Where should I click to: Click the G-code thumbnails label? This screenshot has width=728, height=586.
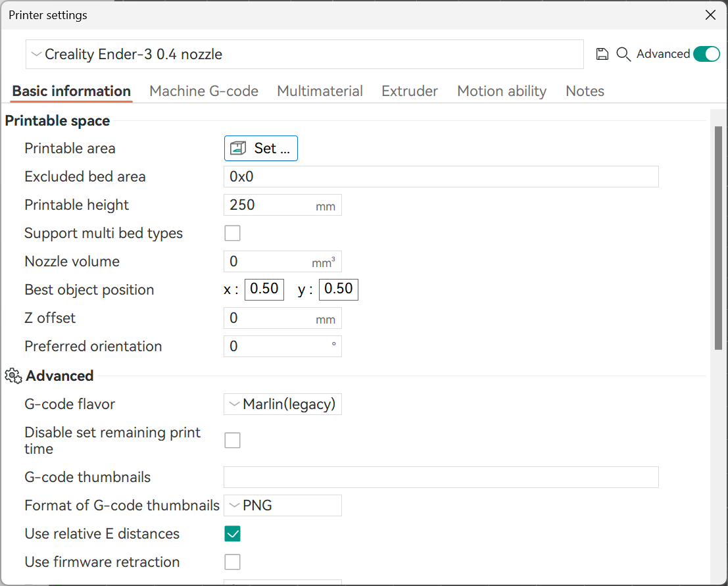[x=87, y=477]
